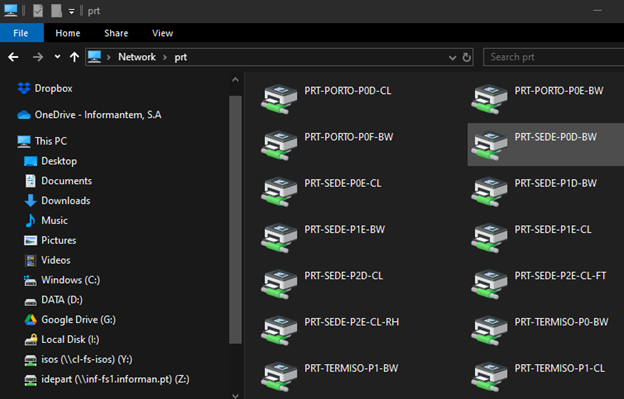Go up one level with Up arrow

(74, 57)
